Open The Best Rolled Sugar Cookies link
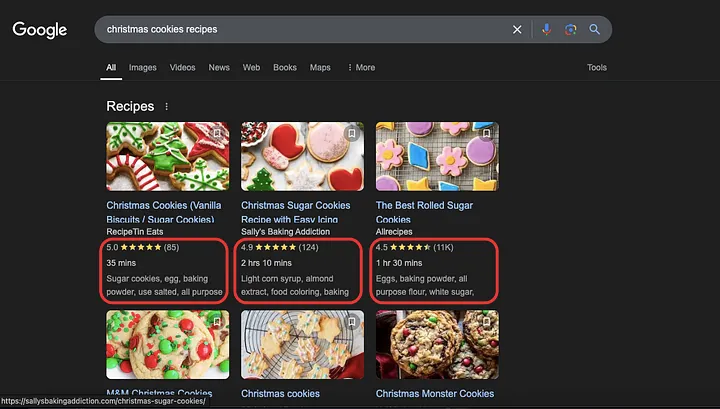Image resolution: width=720 pixels, height=409 pixels. [424, 212]
